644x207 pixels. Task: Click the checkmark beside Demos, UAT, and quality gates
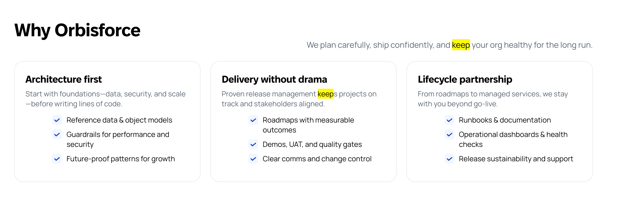(x=253, y=145)
